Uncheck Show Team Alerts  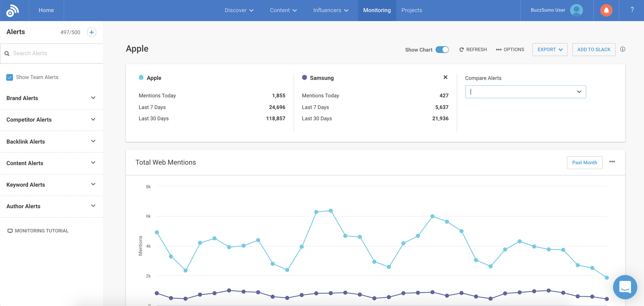[9, 77]
